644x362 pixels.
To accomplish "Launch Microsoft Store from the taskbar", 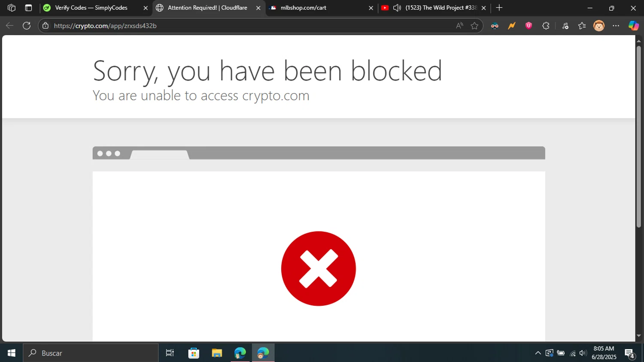I will point(194,353).
